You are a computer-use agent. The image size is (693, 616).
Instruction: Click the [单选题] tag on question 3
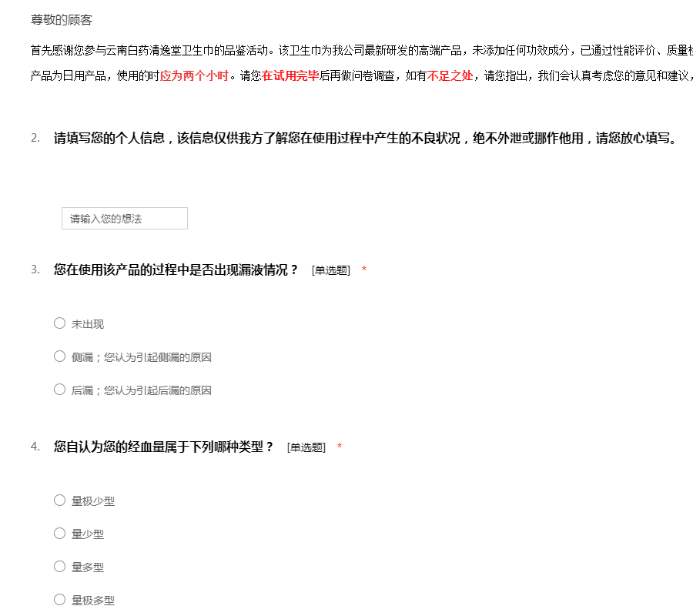point(330,270)
